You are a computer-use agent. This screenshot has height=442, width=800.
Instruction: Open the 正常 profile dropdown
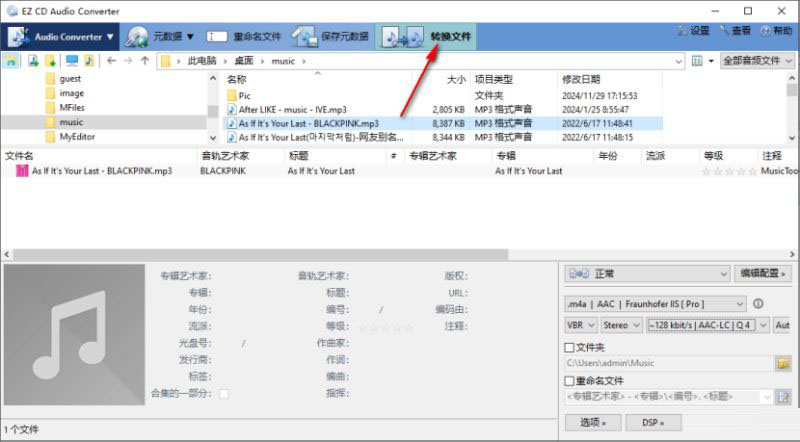pyautogui.click(x=647, y=274)
